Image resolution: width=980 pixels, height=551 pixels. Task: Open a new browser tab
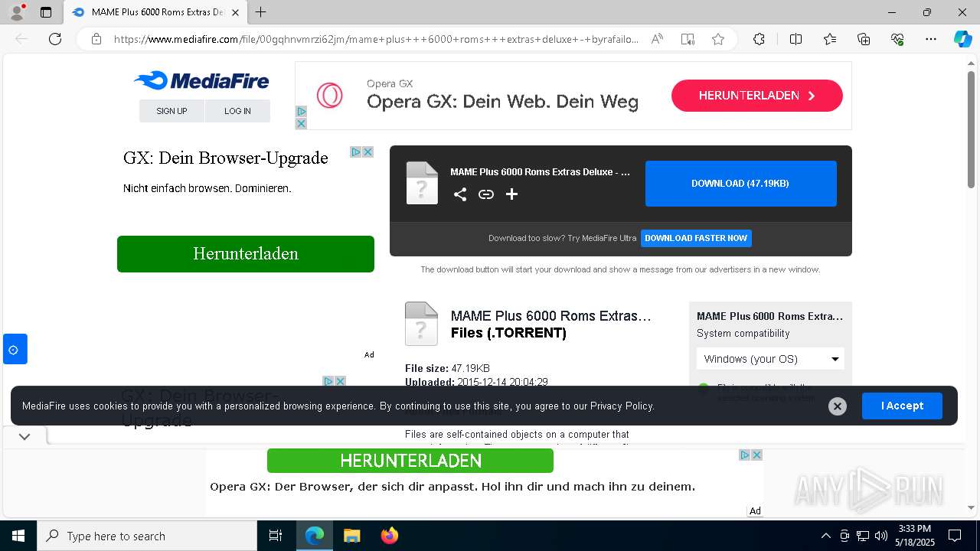point(261,12)
